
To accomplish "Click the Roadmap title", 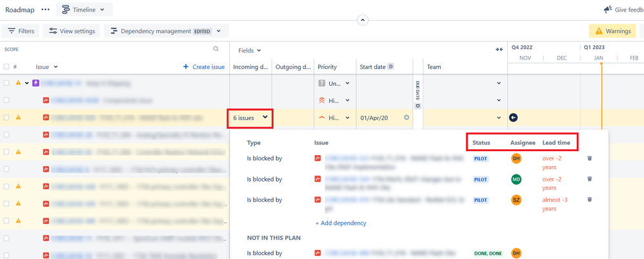I will point(20,10).
